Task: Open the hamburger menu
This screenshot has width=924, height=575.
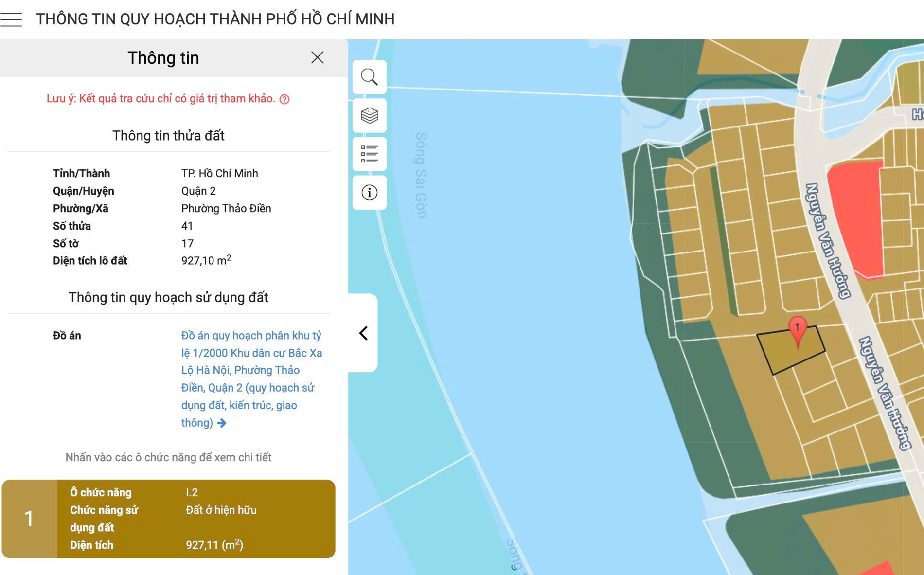Action: pyautogui.click(x=11, y=19)
